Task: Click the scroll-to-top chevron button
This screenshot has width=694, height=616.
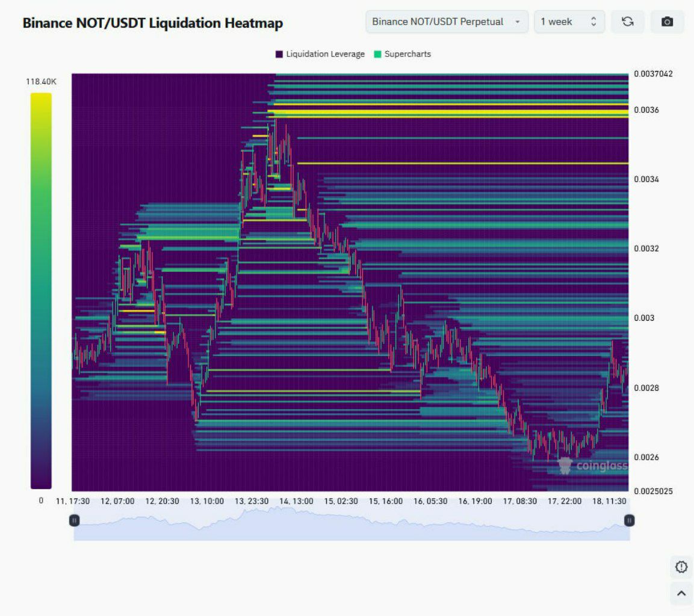Action: 681,594
